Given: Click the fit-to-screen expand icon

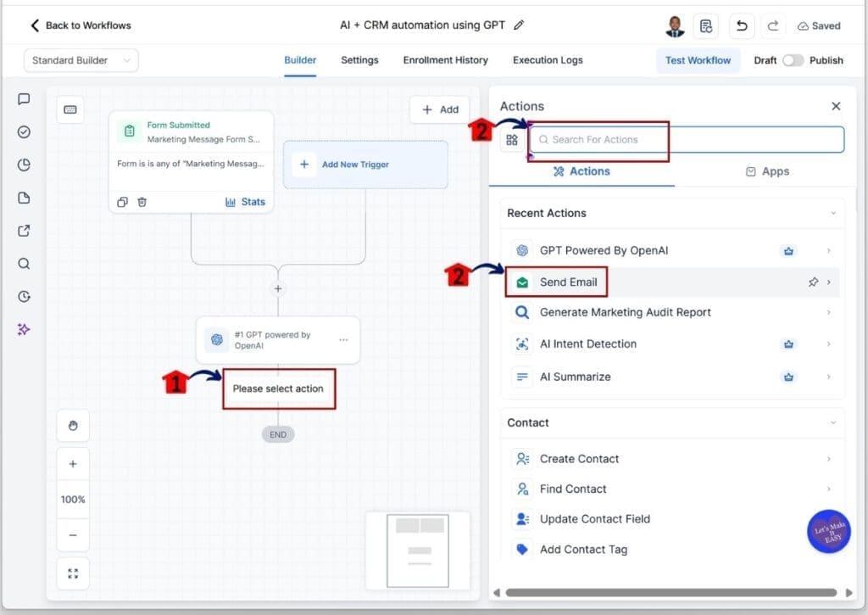Looking at the screenshot, I should pyautogui.click(x=73, y=574).
